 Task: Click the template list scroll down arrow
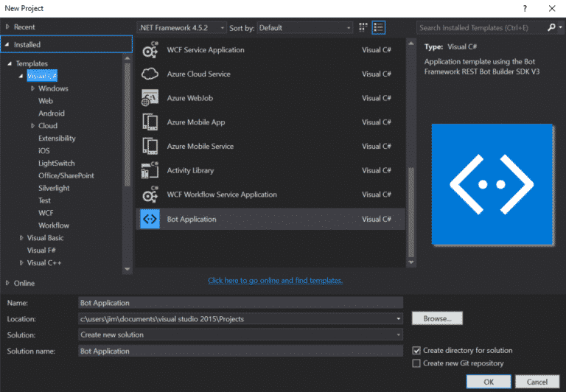coord(411,262)
